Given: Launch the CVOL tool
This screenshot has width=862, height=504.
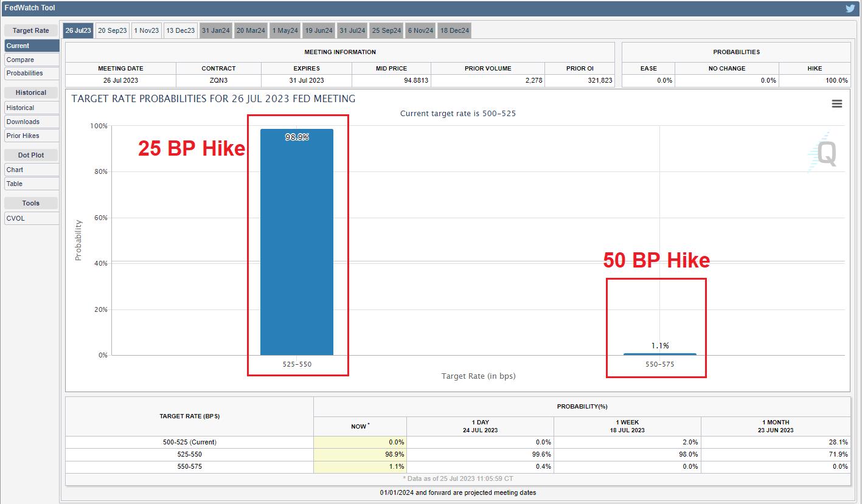Looking at the screenshot, I should pyautogui.click(x=32, y=218).
